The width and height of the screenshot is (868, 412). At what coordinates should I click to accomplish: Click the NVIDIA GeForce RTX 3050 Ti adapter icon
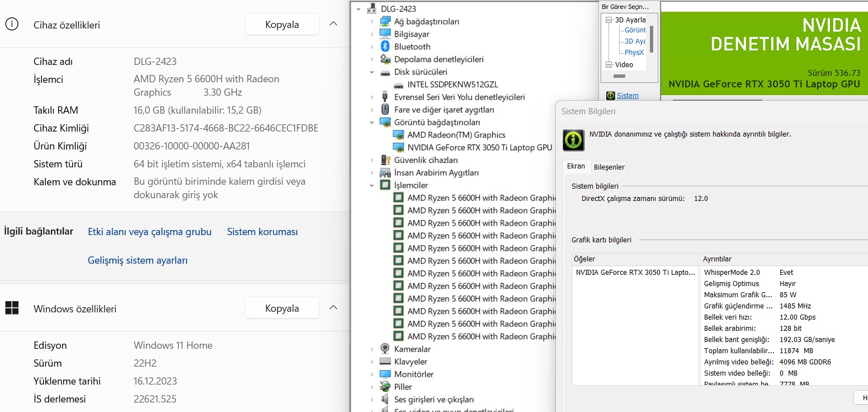coord(398,147)
